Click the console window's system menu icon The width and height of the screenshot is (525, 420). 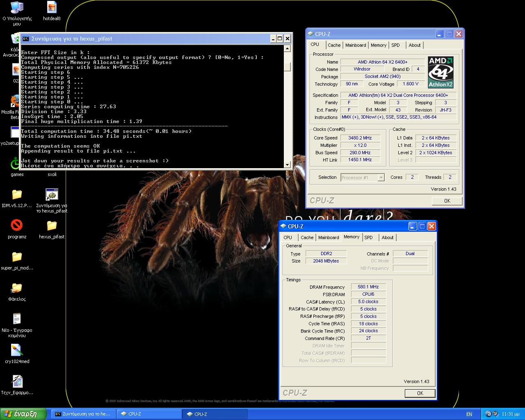(x=25, y=39)
